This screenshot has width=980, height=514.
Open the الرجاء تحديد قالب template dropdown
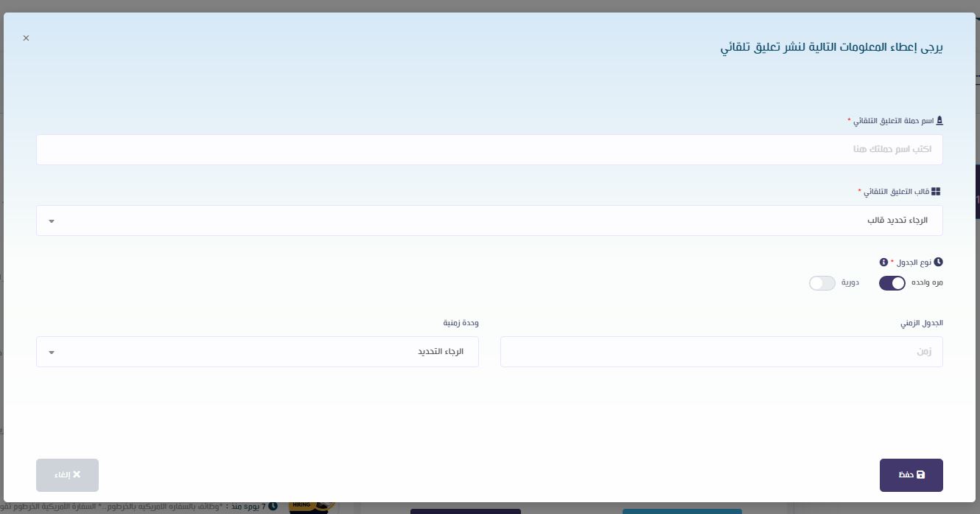pyautogui.click(x=489, y=220)
